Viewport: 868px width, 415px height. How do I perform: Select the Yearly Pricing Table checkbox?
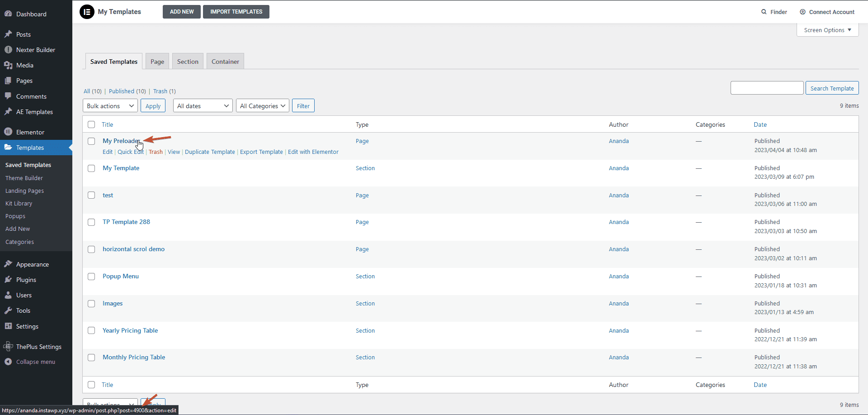91,330
